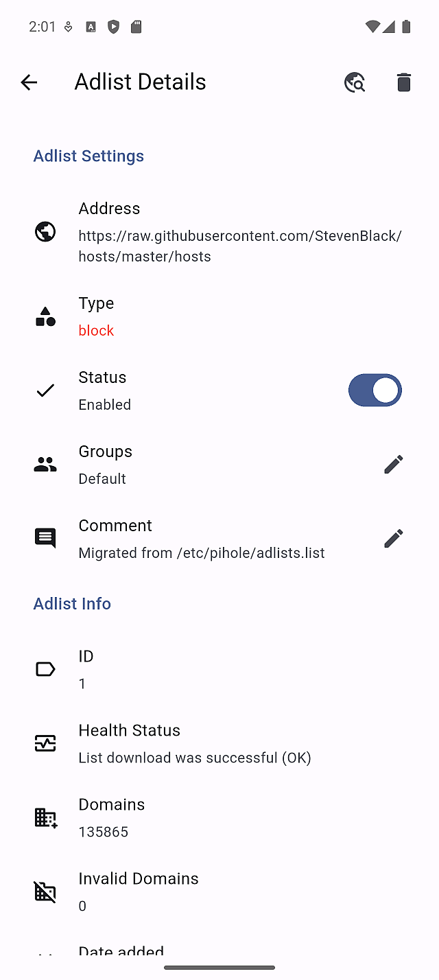Open the globe search icon in header
Image resolution: width=439 pixels, height=980 pixels.
[355, 82]
